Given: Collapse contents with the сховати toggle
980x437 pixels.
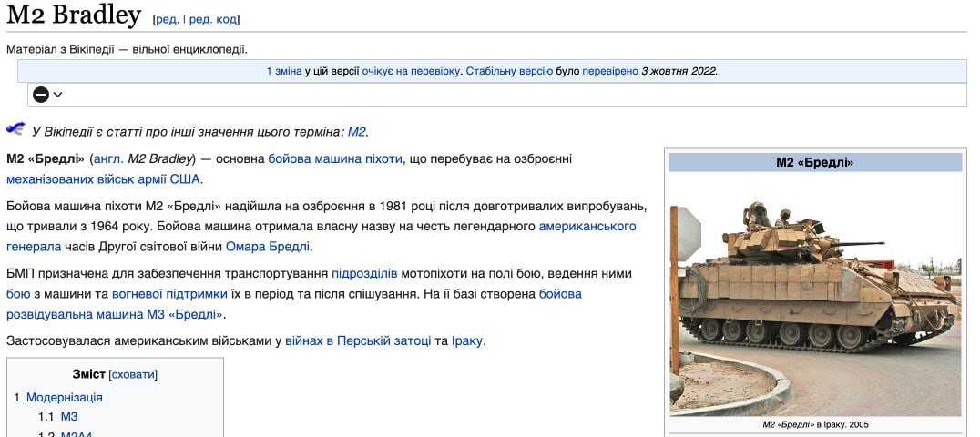Looking at the screenshot, I should 133,374.
